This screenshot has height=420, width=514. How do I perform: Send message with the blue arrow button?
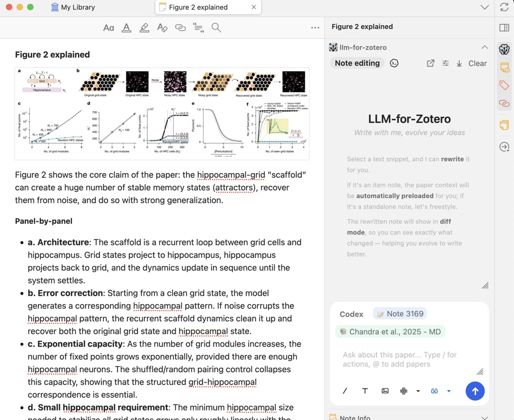click(475, 391)
